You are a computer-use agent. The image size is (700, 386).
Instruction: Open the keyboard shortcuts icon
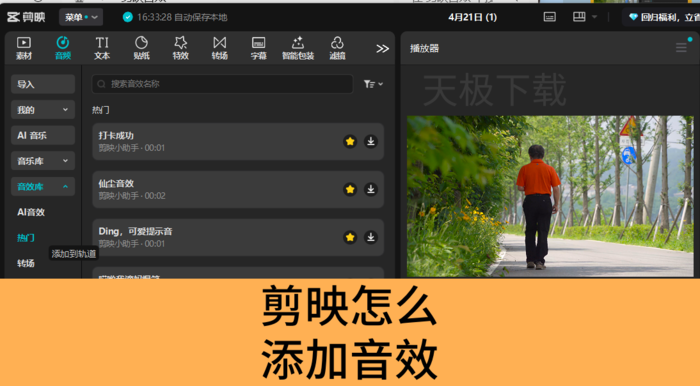click(x=550, y=17)
